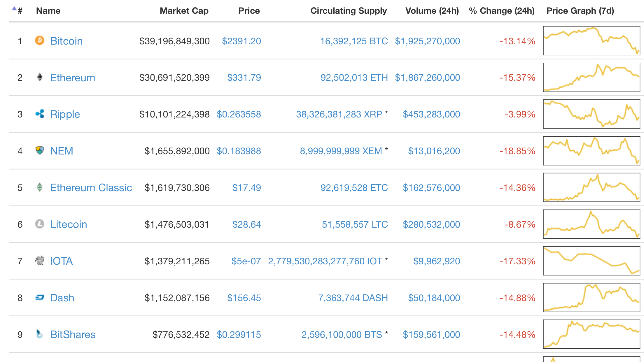Click Dash volume $50,184,000
The height and width of the screenshot is (362, 644).
(434, 298)
